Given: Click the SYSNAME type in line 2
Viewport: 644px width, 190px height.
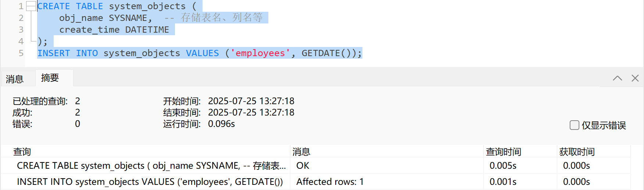Looking at the screenshot, I should pos(128,18).
